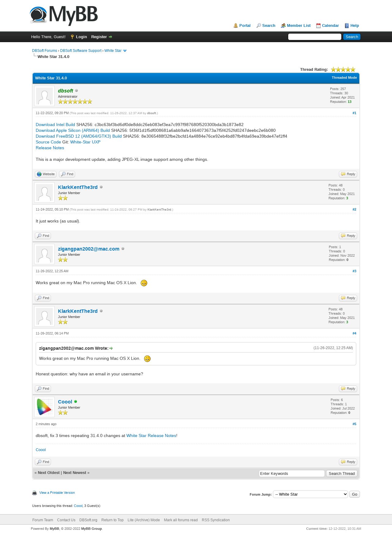Open the Search page from top menu

tap(269, 26)
